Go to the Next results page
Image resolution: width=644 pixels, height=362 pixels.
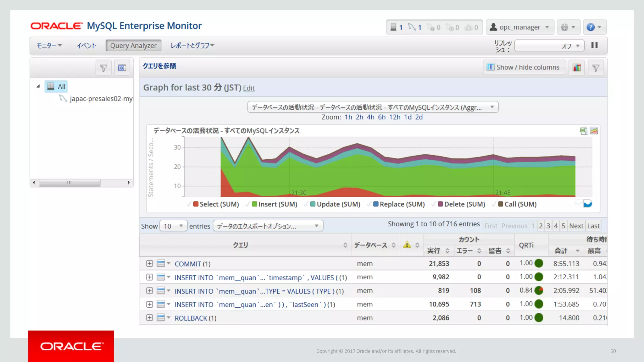coord(576,226)
